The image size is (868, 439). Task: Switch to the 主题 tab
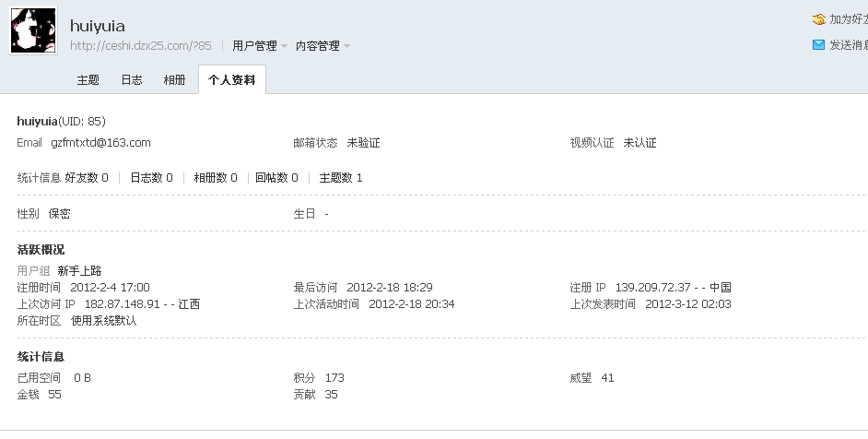[88, 80]
